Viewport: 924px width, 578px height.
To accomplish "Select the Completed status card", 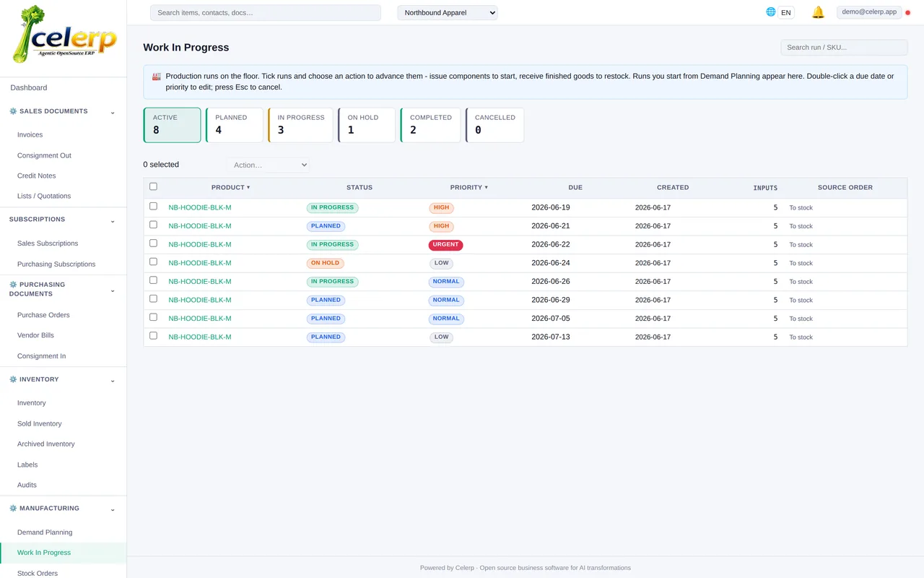I will [x=430, y=125].
